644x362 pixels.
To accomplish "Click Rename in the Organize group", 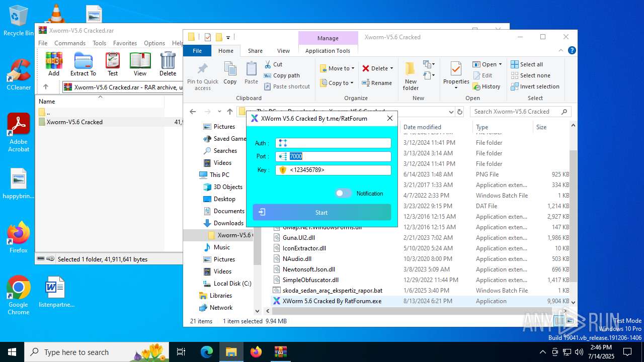I will point(376,83).
